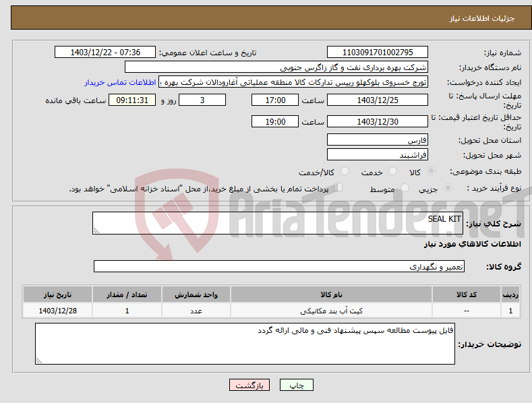The width and height of the screenshot is (532, 403).
Task: Click the ردیف column header
Action: coord(510,294)
